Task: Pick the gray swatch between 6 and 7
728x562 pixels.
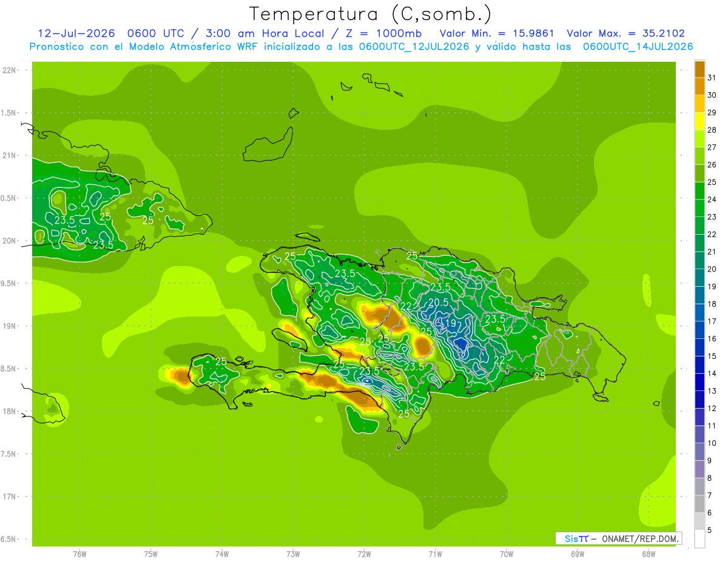Action: [x=699, y=504]
